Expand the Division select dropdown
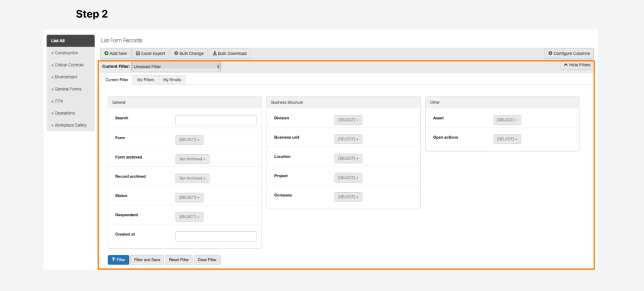The height and width of the screenshot is (291, 644). (348, 120)
